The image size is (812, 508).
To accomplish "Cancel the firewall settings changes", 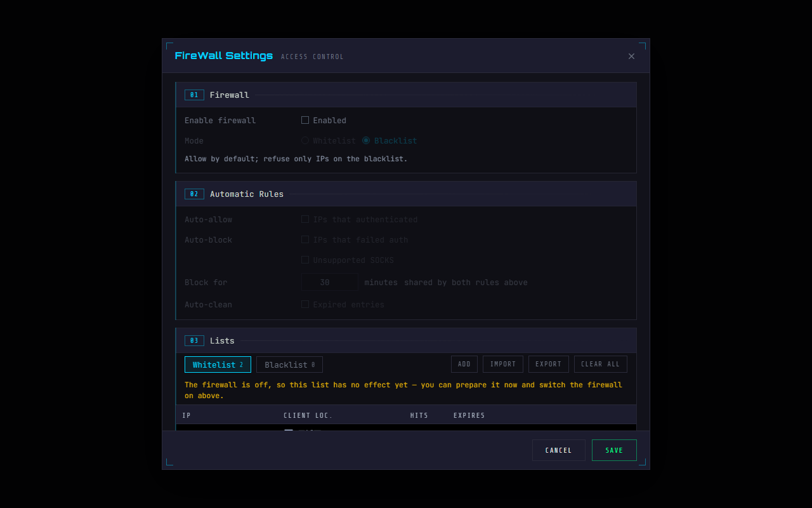I will point(559,450).
